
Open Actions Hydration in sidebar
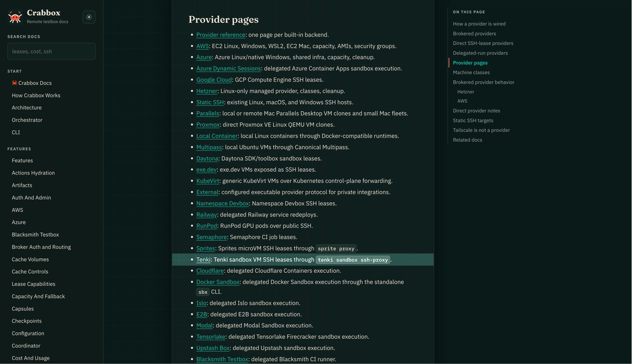tap(33, 173)
